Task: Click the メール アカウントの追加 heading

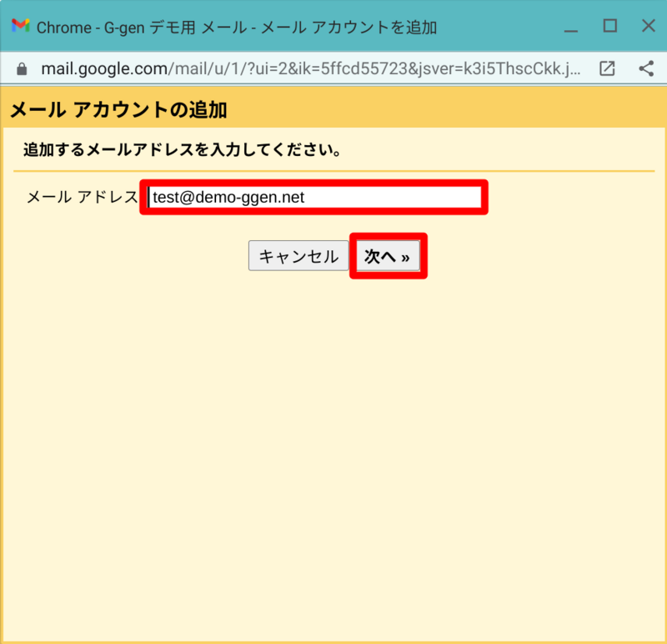Action: (118, 110)
